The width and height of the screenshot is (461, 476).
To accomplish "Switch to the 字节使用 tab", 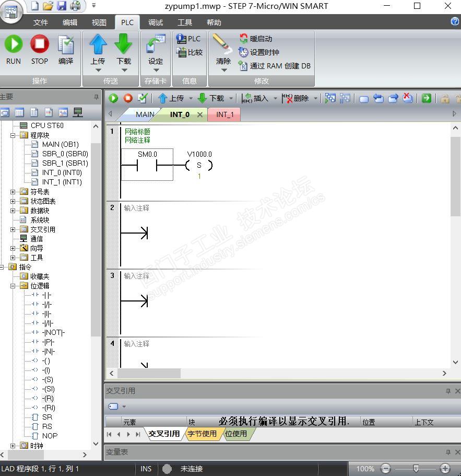I will coord(202,434).
